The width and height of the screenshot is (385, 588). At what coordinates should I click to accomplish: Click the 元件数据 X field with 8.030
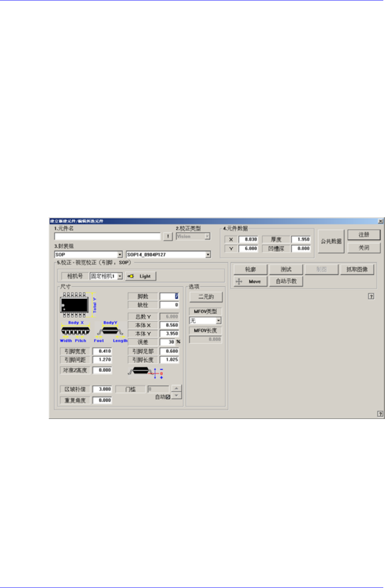point(249,239)
